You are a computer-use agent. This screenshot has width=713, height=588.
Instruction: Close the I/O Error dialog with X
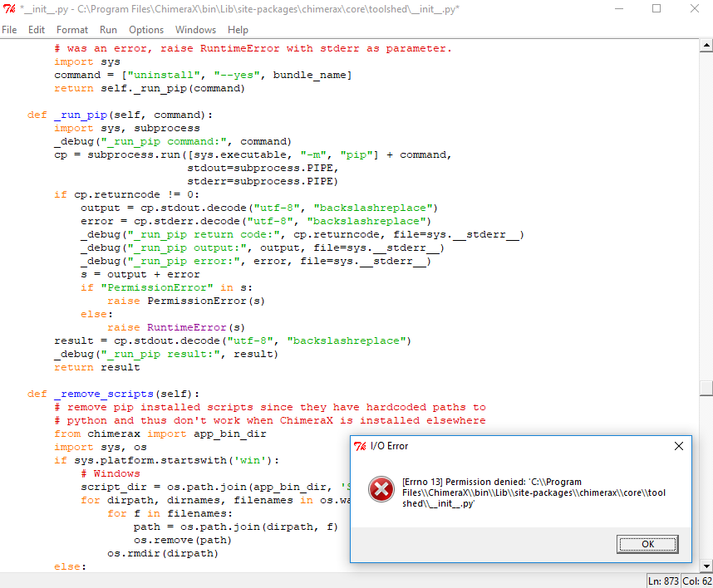679,446
